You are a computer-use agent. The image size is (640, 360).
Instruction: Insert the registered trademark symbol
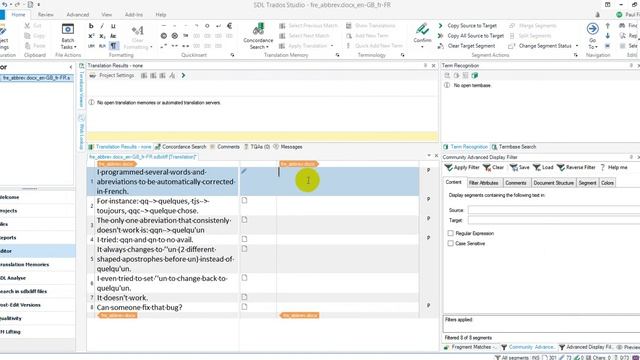point(175,36)
